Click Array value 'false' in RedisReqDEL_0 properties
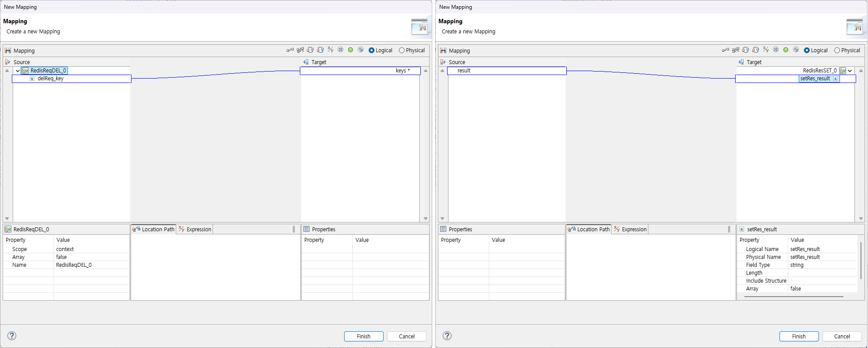 click(x=61, y=257)
